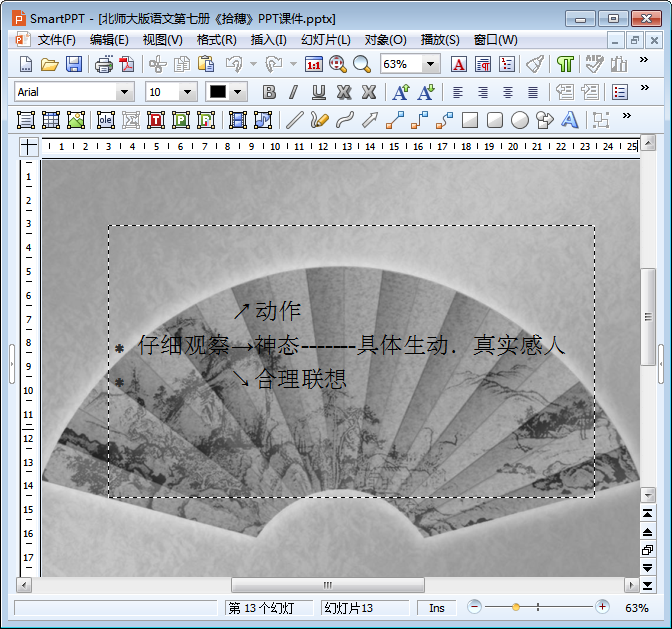Click the Print icon

coord(103,64)
